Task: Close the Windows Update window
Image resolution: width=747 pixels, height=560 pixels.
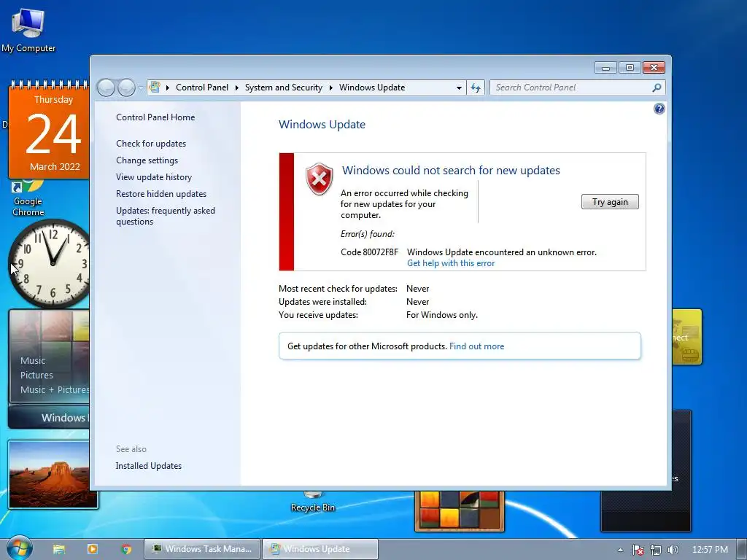Action: [x=654, y=68]
